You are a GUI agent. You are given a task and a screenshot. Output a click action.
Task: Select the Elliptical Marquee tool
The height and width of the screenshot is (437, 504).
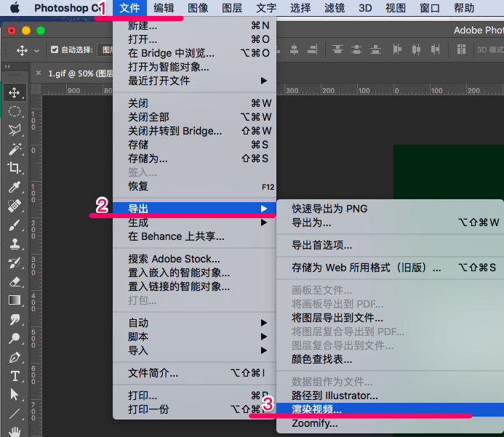[x=15, y=111]
